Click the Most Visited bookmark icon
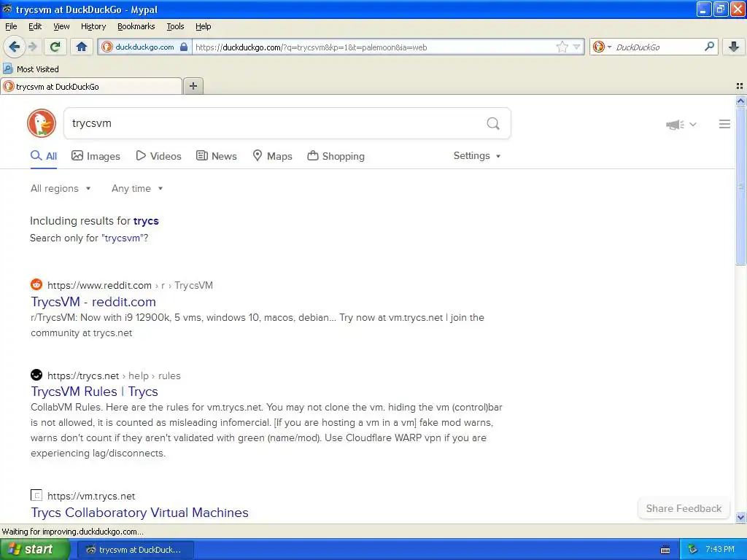The height and width of the screenshot is (560, 747). tap(7, 69)
